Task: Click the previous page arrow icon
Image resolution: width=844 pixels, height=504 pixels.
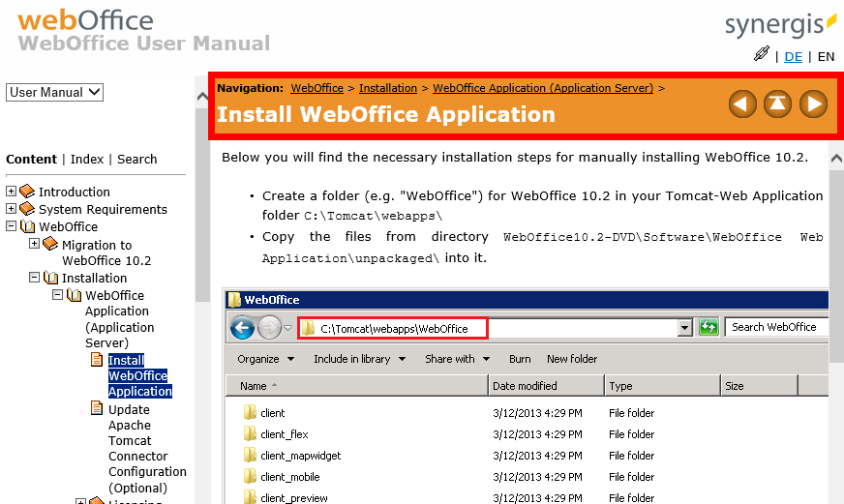Action: [x=742, y=104]
